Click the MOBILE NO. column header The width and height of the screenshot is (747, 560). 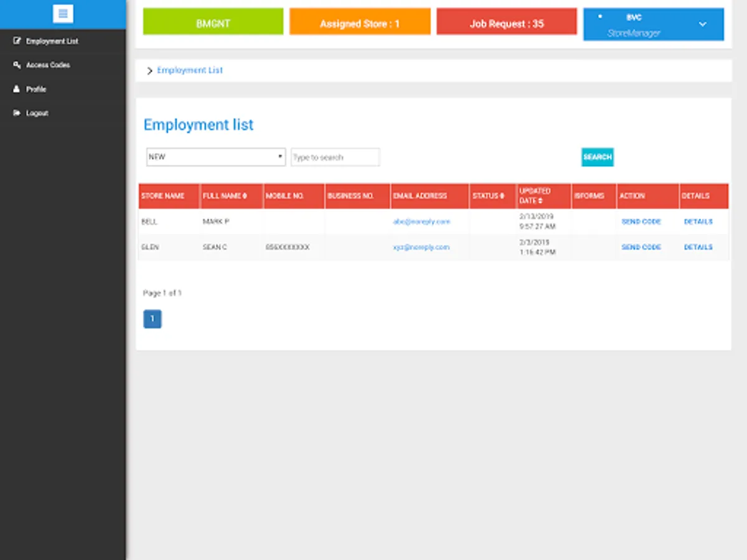[x=294, y=196]
